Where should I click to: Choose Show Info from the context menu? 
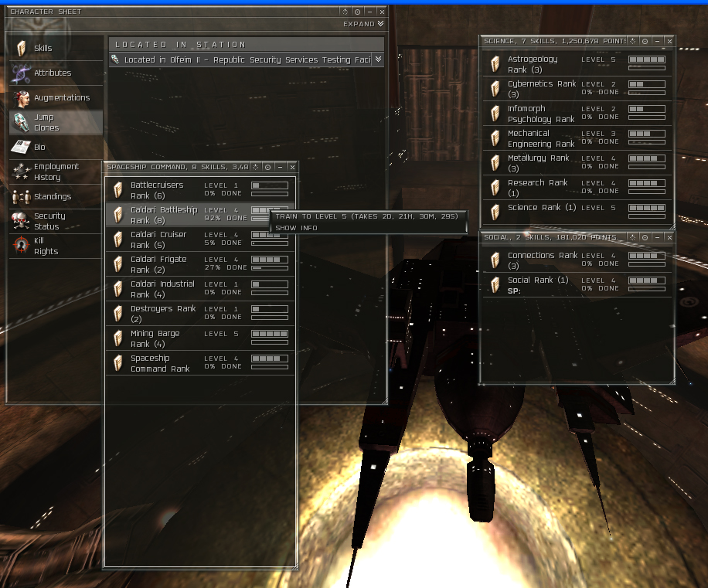(296, 228)
